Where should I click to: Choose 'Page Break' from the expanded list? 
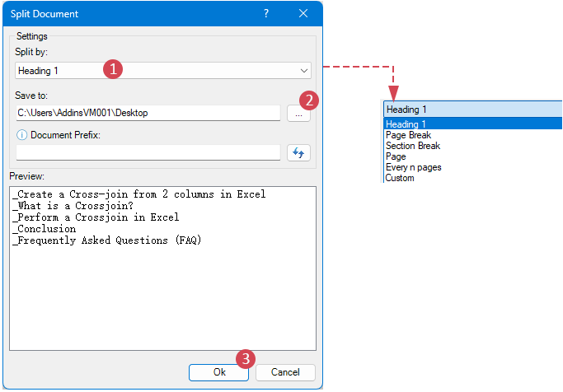409,135
